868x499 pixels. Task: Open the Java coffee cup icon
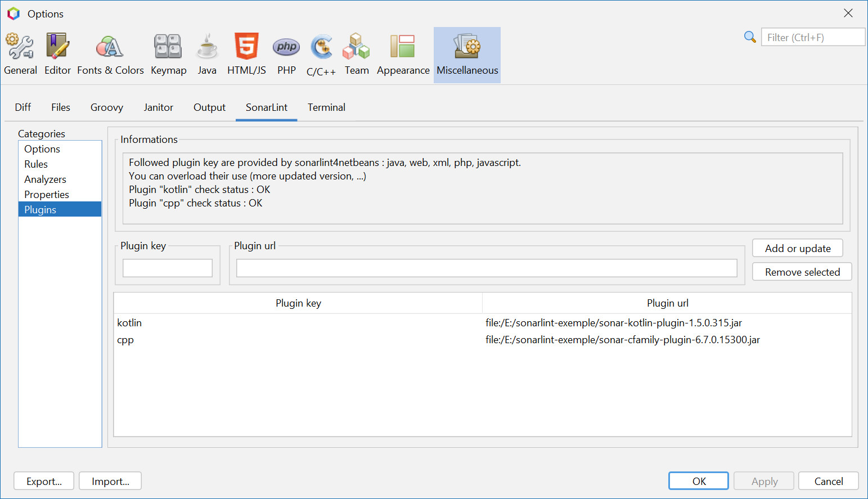coord(207,54)
